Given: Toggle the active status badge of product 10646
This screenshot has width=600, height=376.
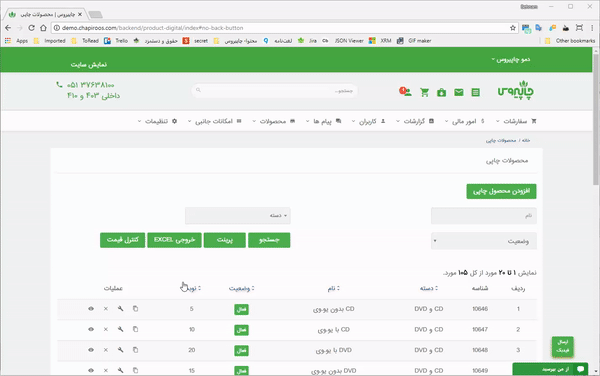Looking at the screenshot, I should coord(241,309).
